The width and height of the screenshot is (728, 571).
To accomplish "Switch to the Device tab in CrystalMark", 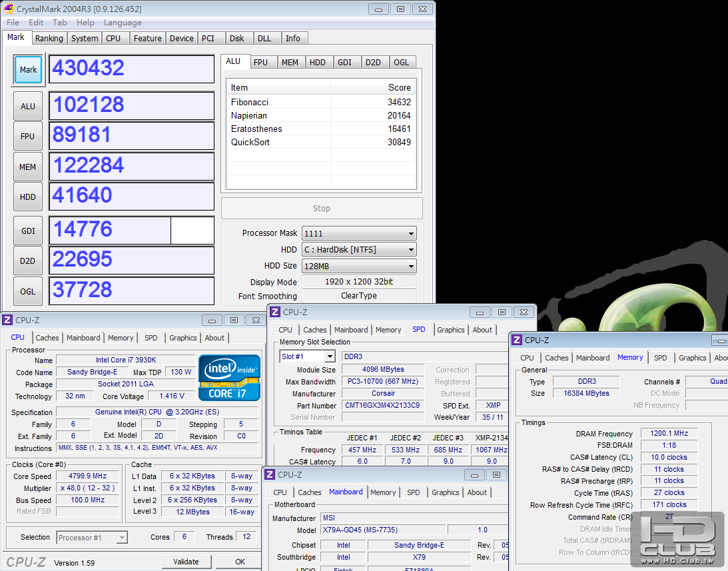I will (182, 38).
